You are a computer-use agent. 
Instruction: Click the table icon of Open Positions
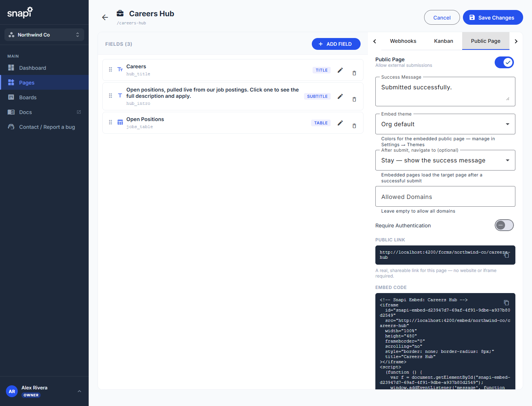coord(120,122)
